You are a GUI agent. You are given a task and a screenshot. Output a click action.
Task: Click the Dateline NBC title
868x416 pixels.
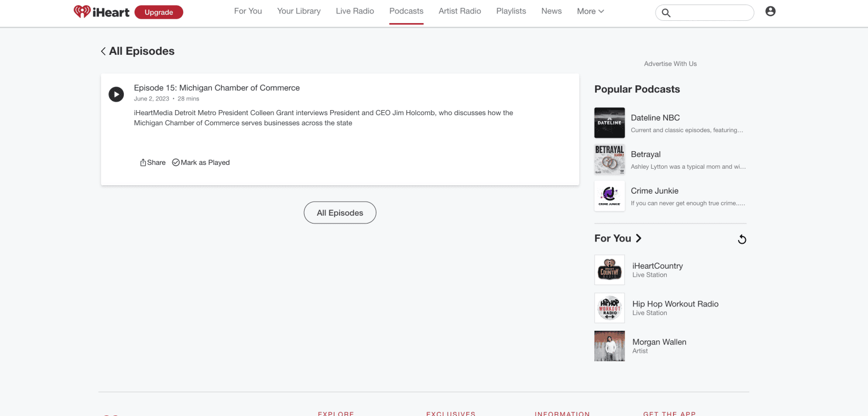(656, 118)
